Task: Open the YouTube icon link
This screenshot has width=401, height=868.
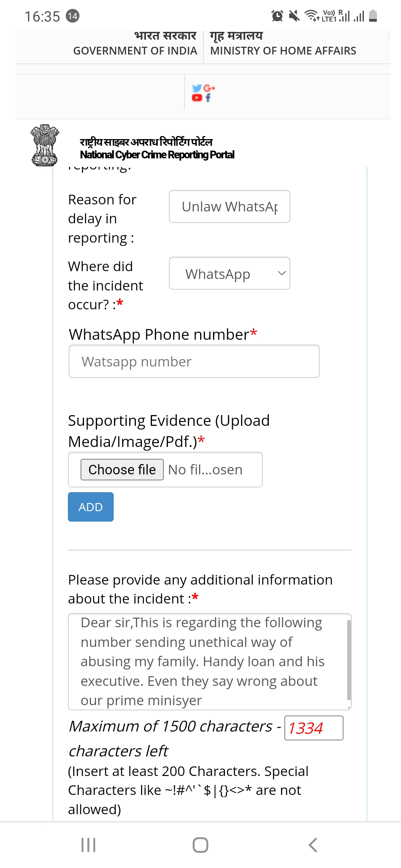Action: click(196, 98)
